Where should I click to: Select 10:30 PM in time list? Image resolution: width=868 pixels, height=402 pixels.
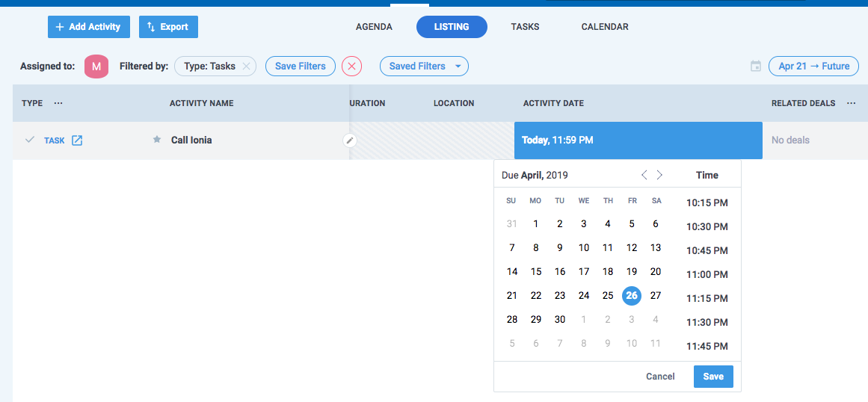[x=707, y=226]
